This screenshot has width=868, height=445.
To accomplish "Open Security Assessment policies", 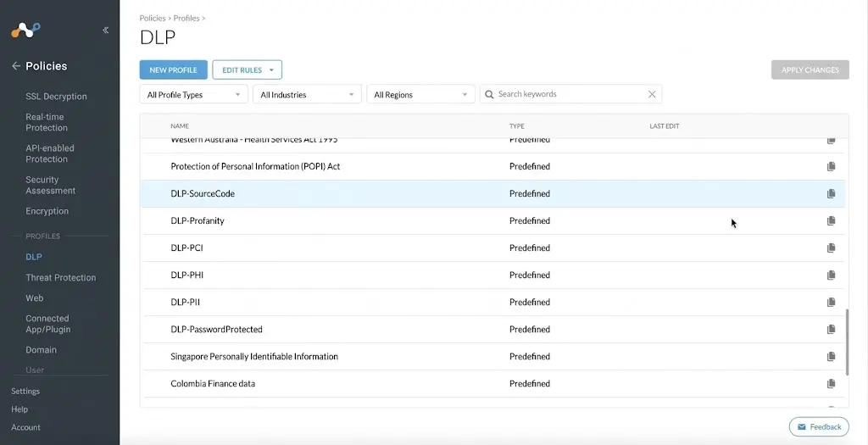I will point(50,186).
